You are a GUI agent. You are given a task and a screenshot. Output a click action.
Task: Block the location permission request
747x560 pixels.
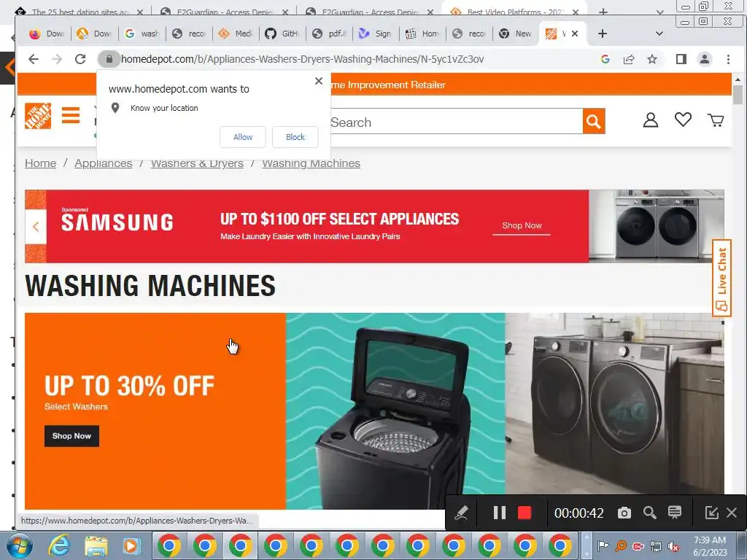[295, 137]
